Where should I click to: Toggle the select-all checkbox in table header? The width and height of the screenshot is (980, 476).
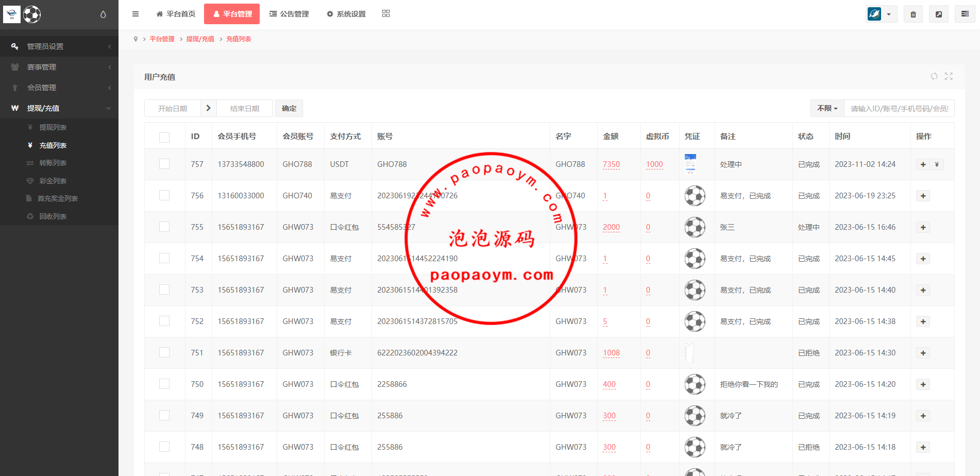tap(164, 137)
